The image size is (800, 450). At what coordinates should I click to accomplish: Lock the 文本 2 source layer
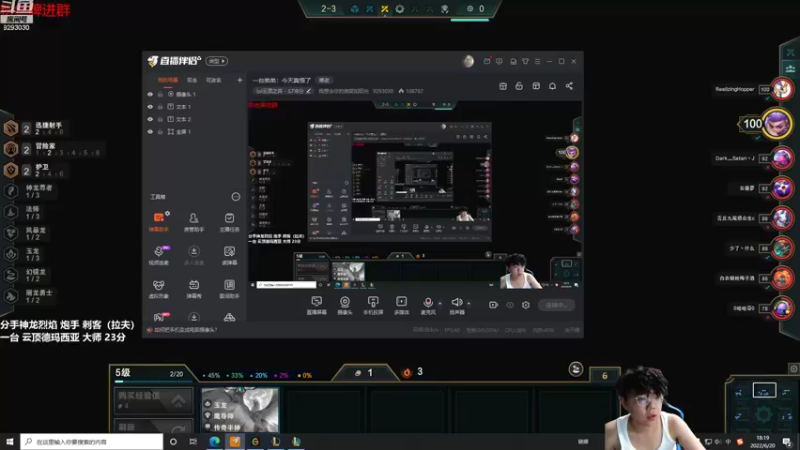[x=160, y=119]
